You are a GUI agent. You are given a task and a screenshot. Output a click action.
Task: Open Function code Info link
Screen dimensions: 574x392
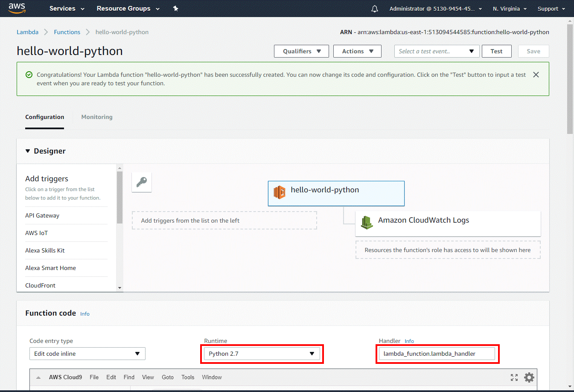tap(85, 314)
